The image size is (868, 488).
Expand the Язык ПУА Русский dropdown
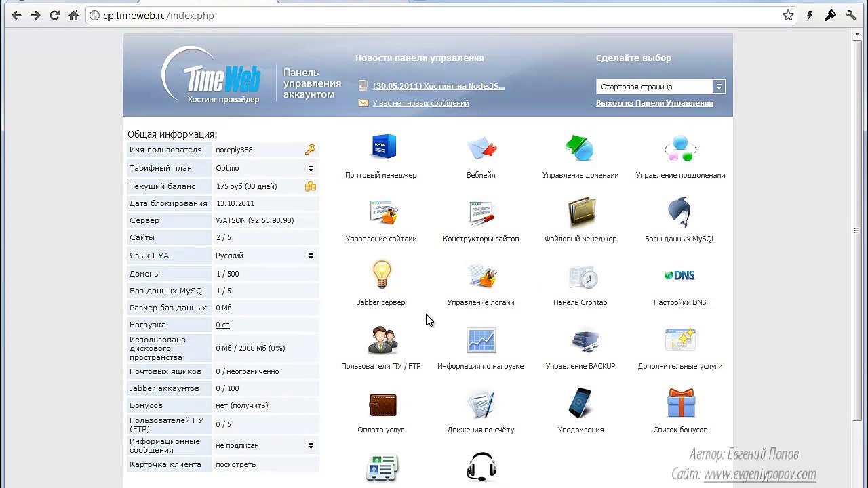click(311, 256)
